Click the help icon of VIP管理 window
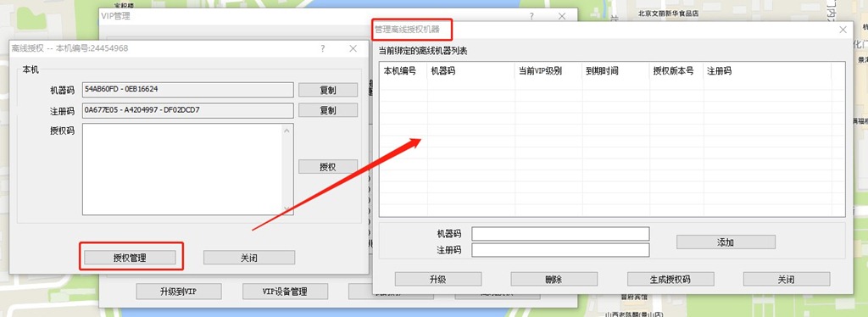Screen dimensions: 868x317 coord(531,17)
